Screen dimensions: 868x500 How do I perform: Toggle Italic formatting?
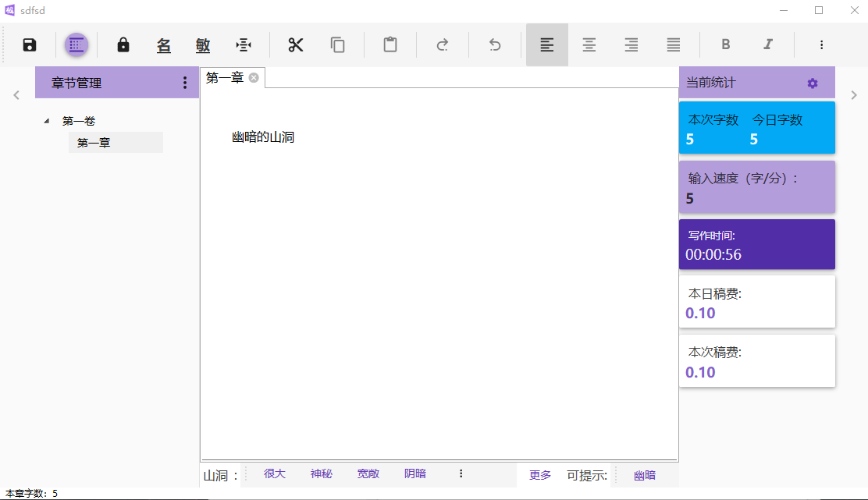pos(768,44)
